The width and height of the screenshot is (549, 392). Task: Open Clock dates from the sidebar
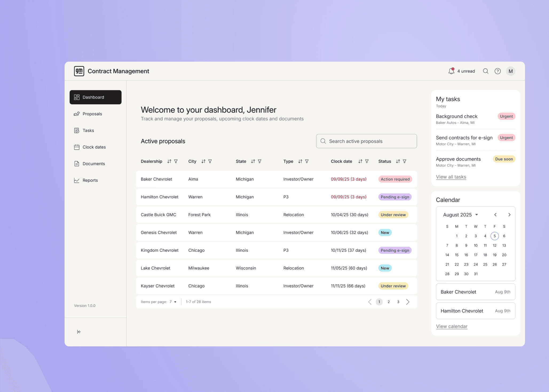[x=94, y=147]
